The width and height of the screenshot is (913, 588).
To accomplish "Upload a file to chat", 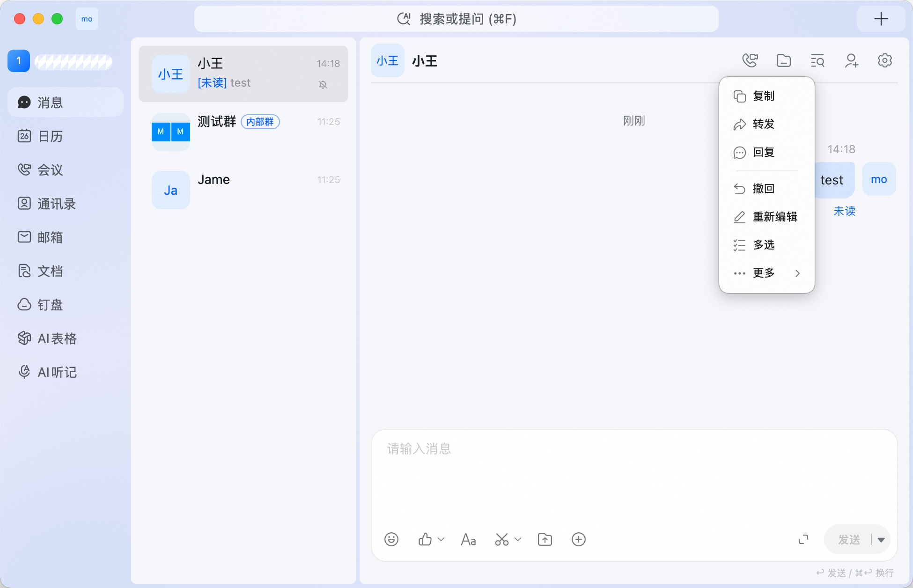I will 545,539.
